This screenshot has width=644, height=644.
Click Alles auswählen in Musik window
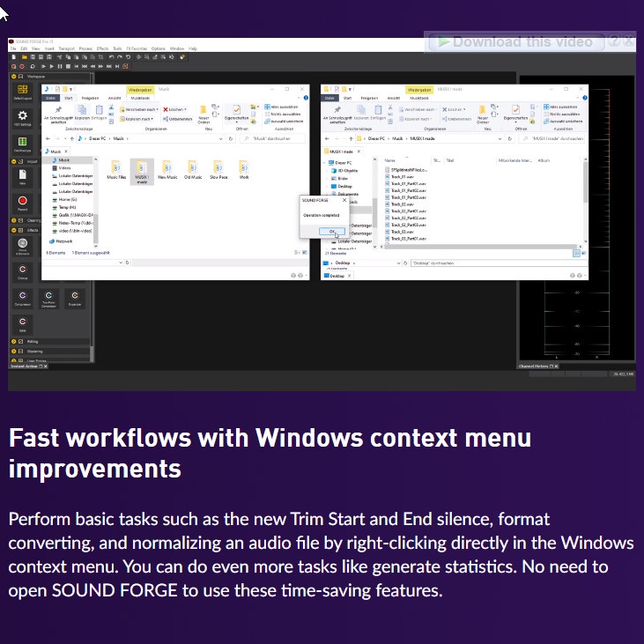pyautogui.click(x=281, y=107)
